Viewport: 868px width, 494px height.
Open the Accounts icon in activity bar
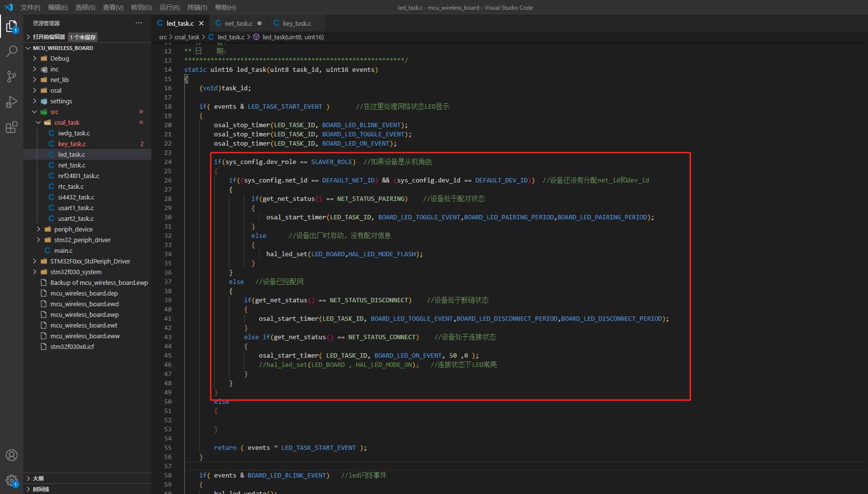pyautogui.click(x=12, y=455)
